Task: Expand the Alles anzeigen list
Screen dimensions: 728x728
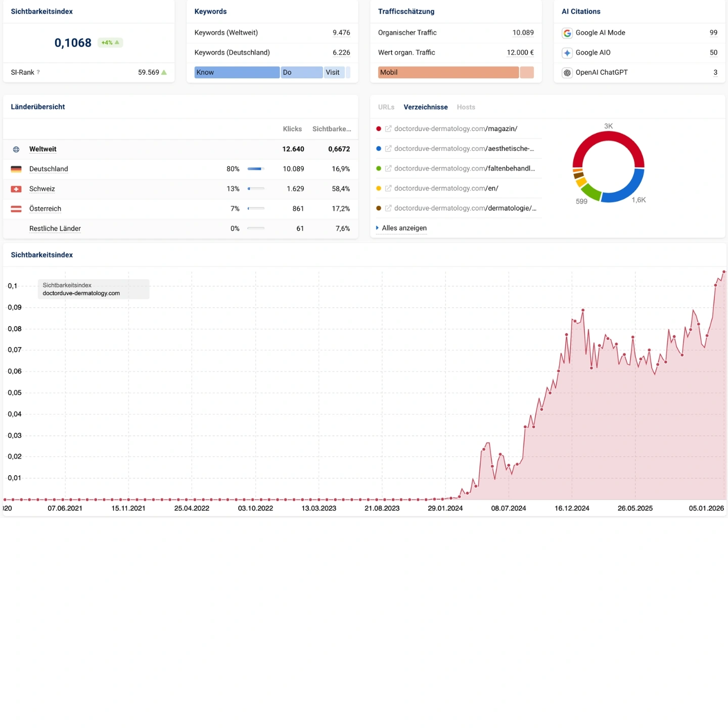Action: [403, 228]
